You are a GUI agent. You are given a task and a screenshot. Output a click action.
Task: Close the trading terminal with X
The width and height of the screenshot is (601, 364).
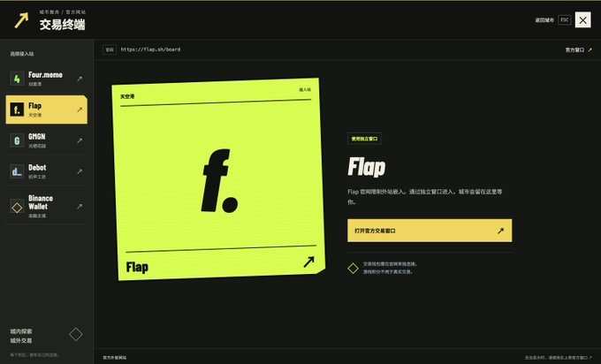point(582,20)
